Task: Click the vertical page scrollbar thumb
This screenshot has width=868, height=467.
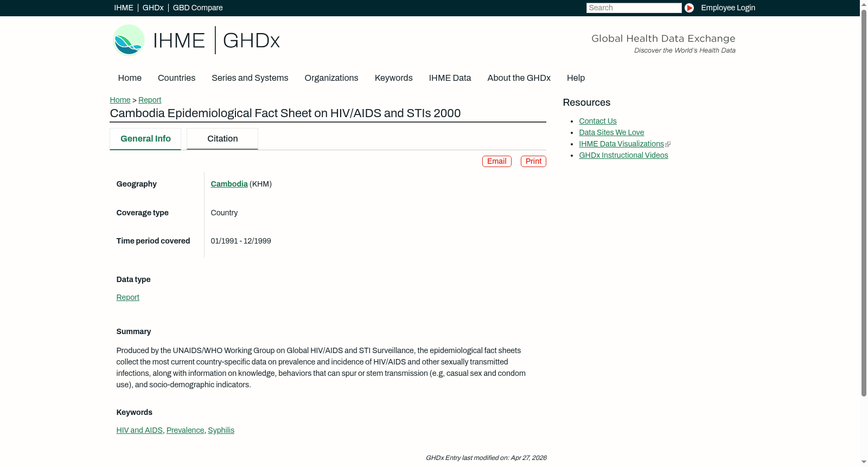Action: tap(864, 203)
